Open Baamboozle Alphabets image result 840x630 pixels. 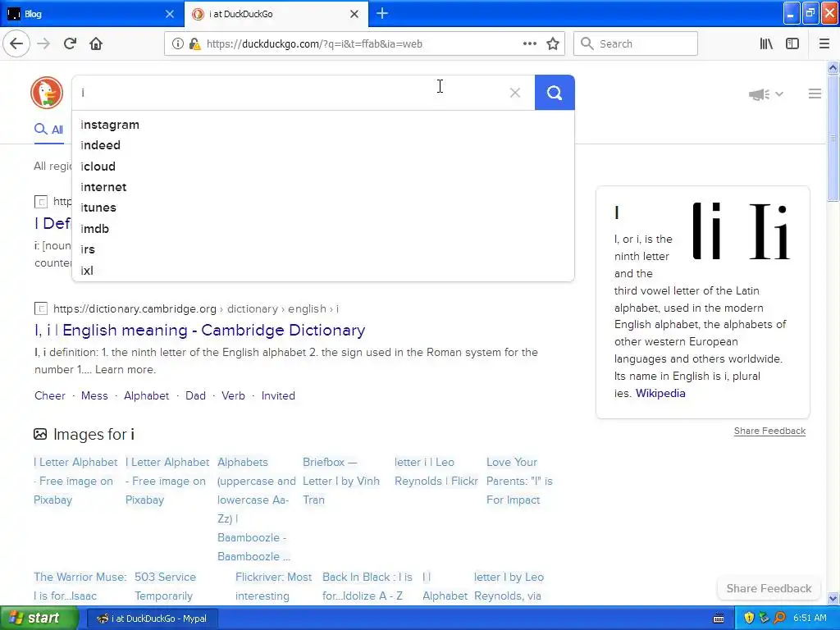[256, 509]
